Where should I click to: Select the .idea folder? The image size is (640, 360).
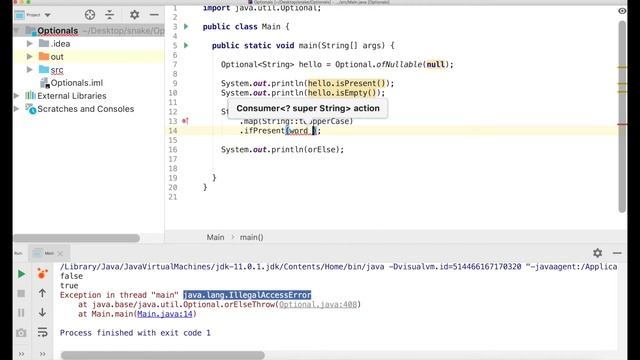[60, 44]
